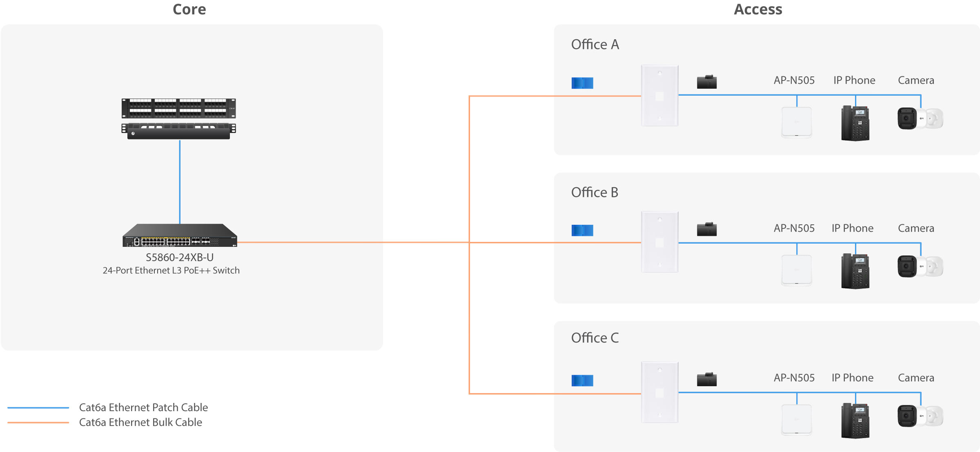This screenshot has height=452, width=980.
Task: Select Office A wall plate
Action: (660, 96)
